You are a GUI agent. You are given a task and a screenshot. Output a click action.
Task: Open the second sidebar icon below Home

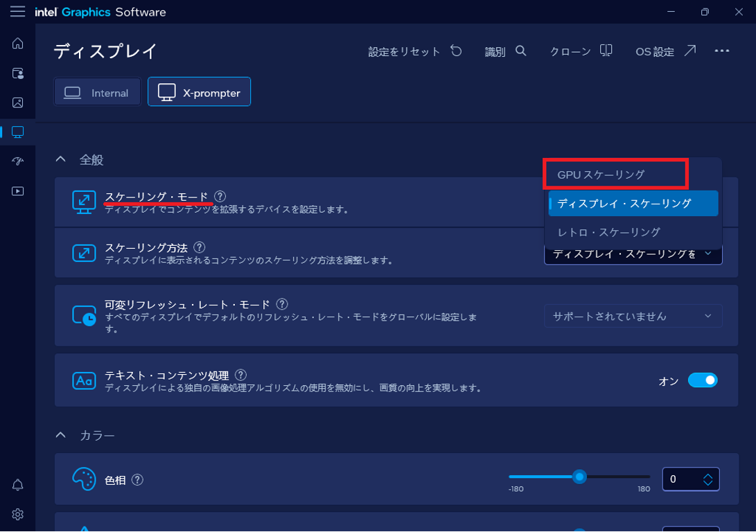(x=18, y=73)
